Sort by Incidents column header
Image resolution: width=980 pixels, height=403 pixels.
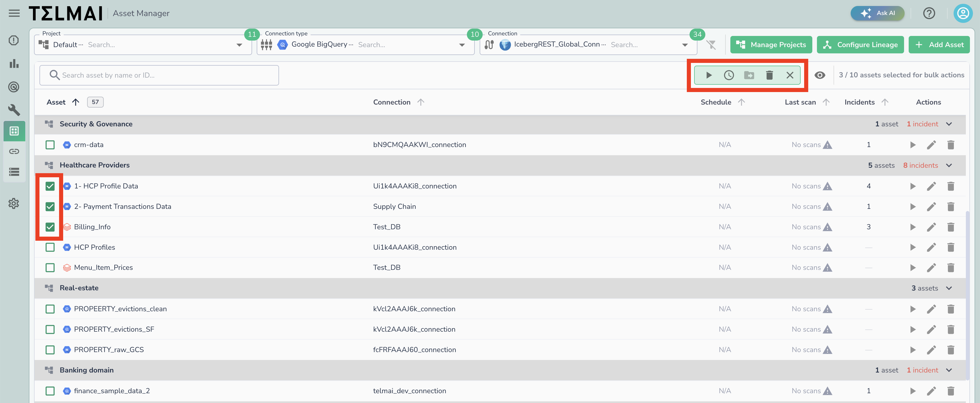tap(866, 102)
